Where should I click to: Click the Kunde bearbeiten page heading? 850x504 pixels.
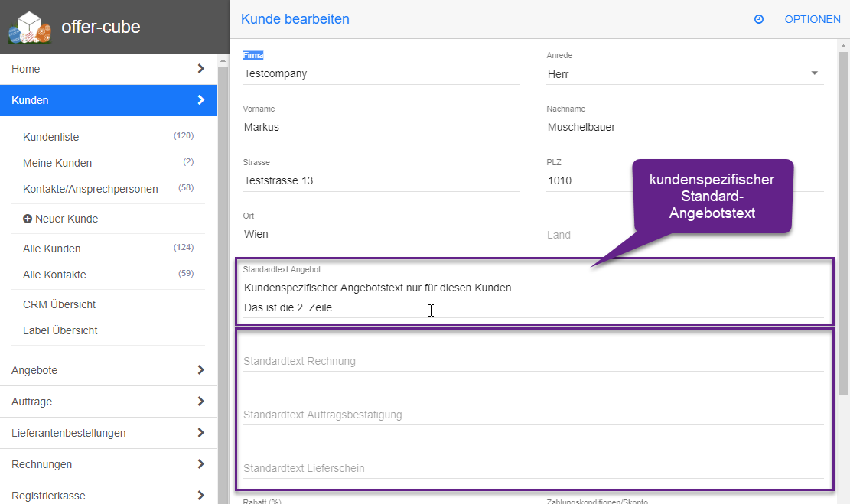295,19
